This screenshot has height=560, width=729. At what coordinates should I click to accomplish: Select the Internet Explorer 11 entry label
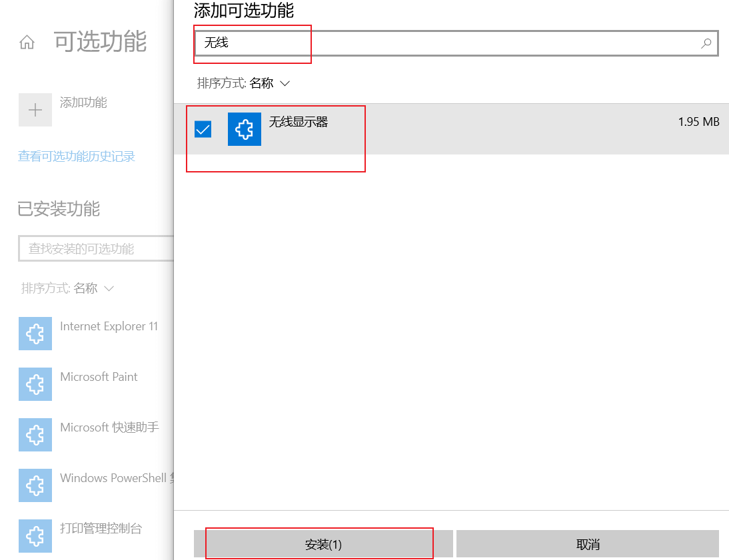109,326
